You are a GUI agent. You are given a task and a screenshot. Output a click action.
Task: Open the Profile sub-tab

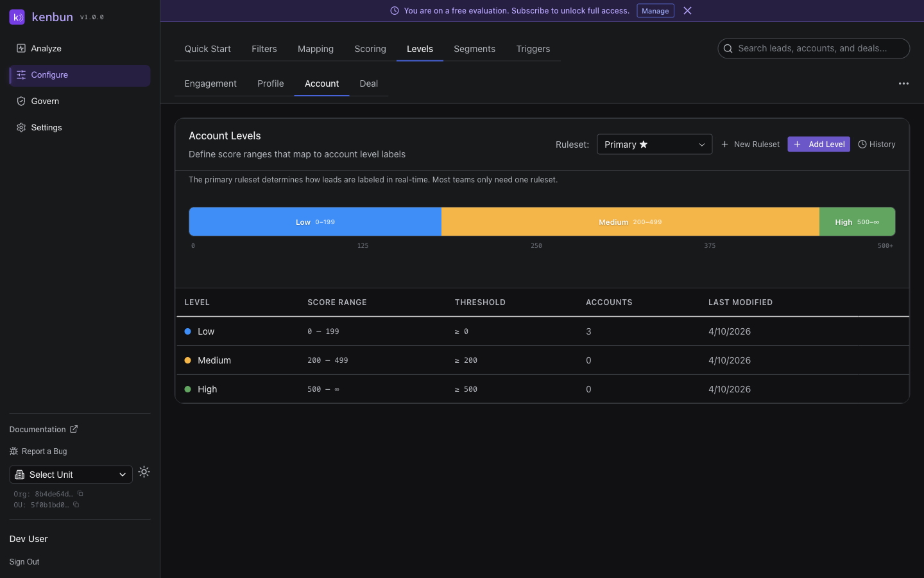[x=271, y=83]
